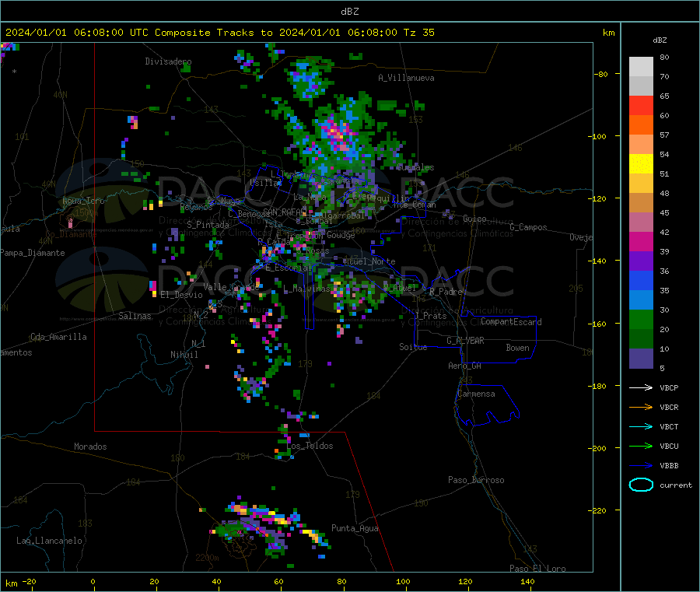Click the Paso_El_Loro label
This screenshot has height=592, width=700.
pos(537,569)
